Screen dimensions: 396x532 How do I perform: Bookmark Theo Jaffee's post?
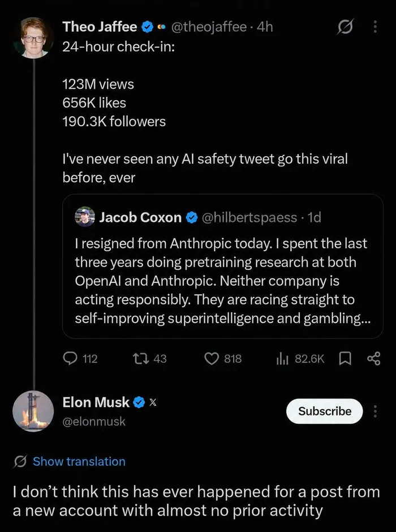(x=345, y=359)
